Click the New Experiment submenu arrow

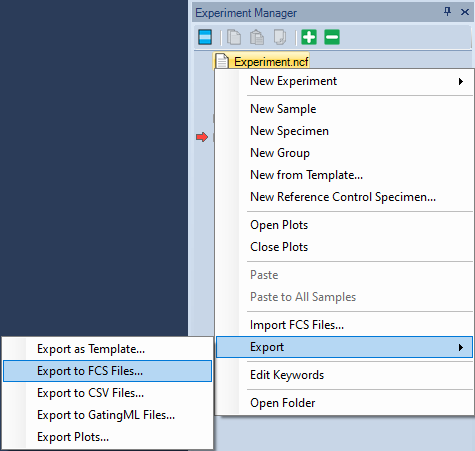461,81
